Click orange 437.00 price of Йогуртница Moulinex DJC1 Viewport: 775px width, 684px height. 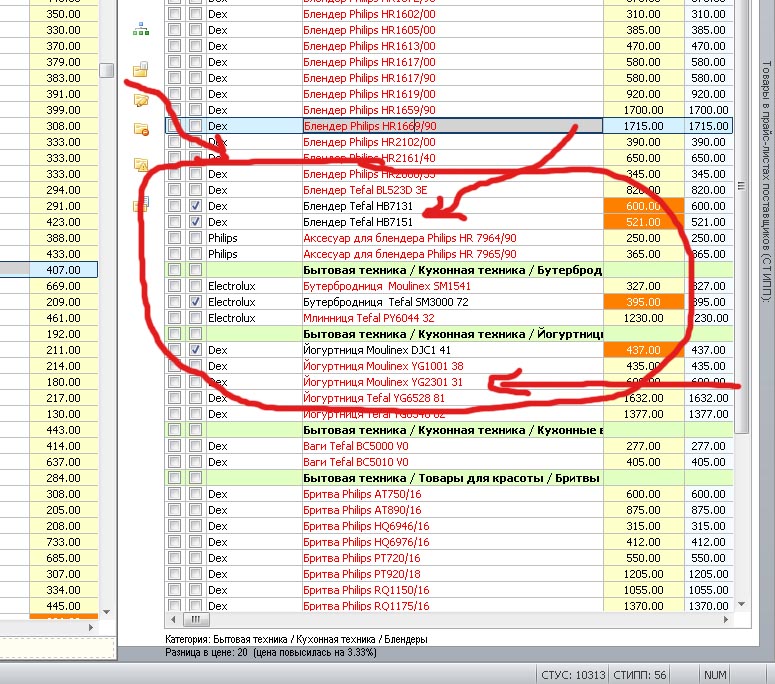pos(644,350)
